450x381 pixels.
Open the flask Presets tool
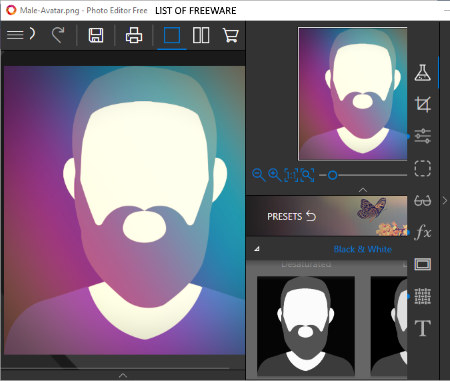point(423,73)
